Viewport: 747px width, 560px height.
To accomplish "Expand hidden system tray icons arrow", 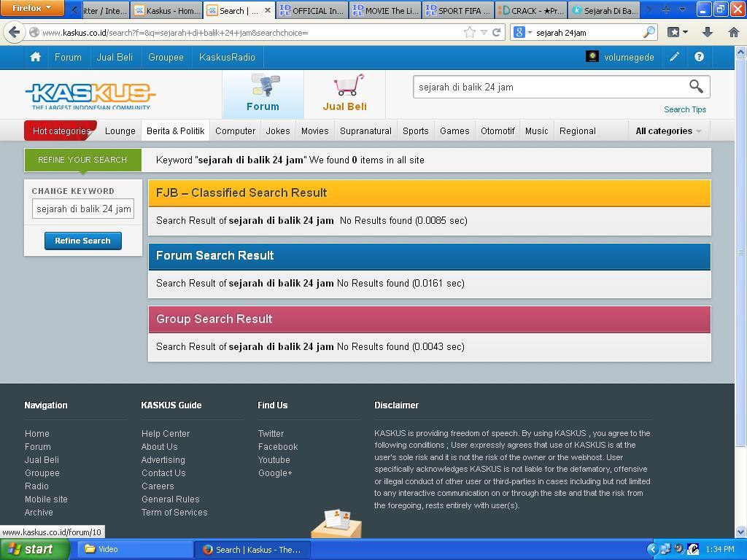I will coord(651,549).
